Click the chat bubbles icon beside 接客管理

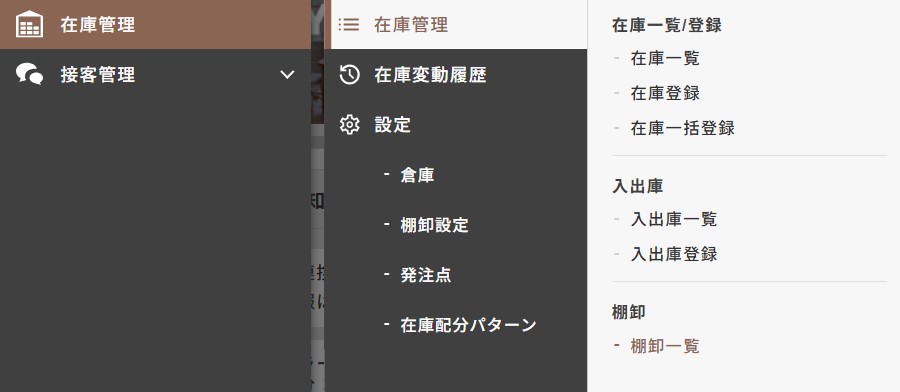click(29, 75)
